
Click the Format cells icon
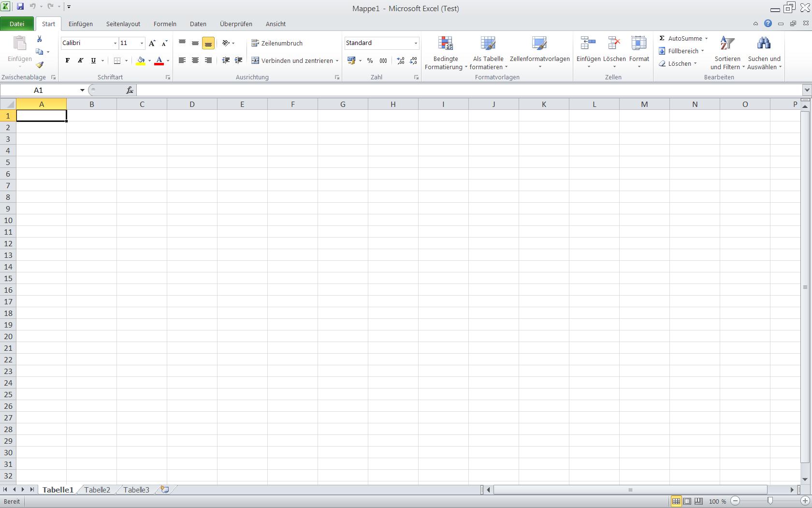pos(639,44)
